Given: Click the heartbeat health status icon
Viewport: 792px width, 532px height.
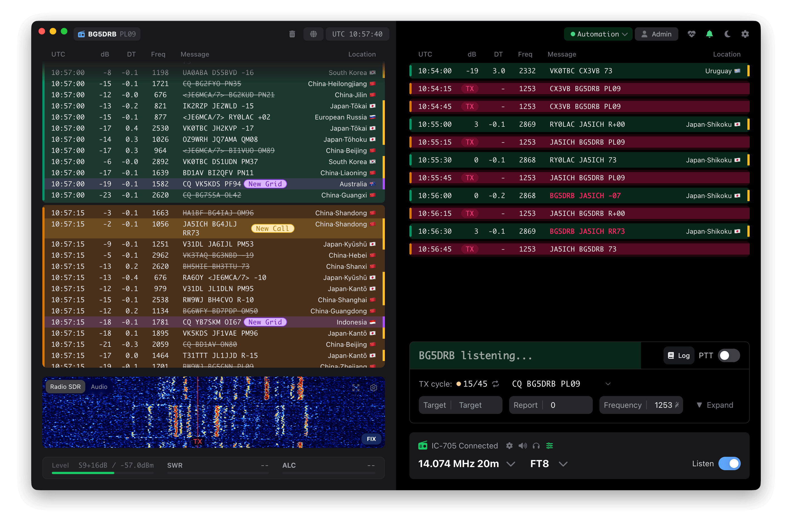Looking at the screenshot, I should point(691,34).
